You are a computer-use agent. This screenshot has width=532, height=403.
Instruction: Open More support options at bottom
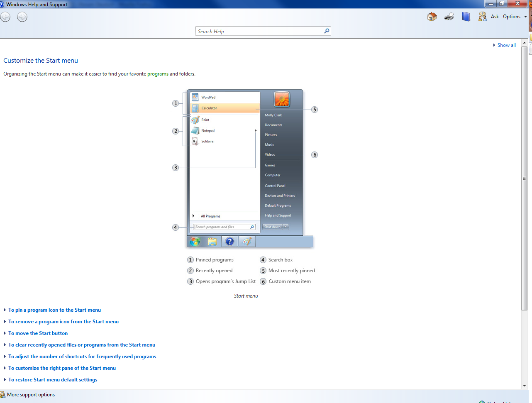(x=31, y=395)
